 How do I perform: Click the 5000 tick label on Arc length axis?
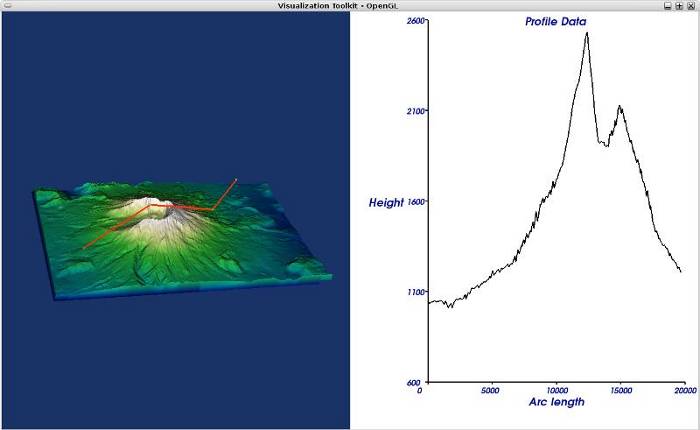tap(490, 390)
